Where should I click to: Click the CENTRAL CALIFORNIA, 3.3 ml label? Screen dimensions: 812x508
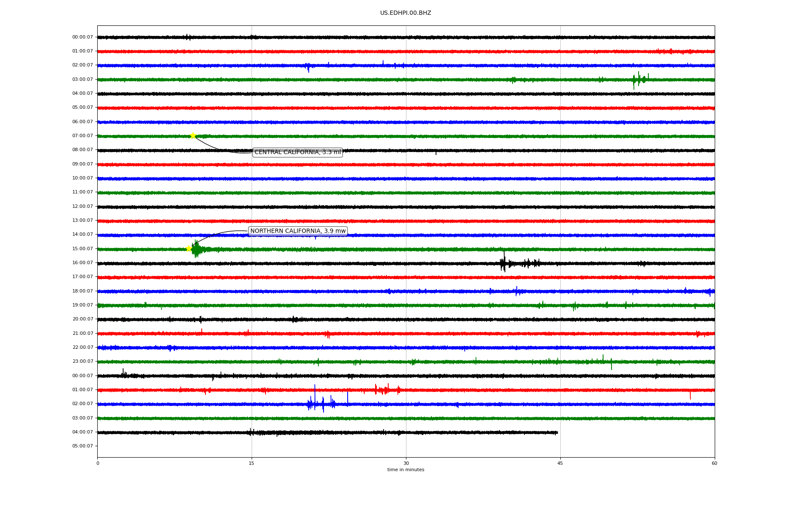pos(297,152)
